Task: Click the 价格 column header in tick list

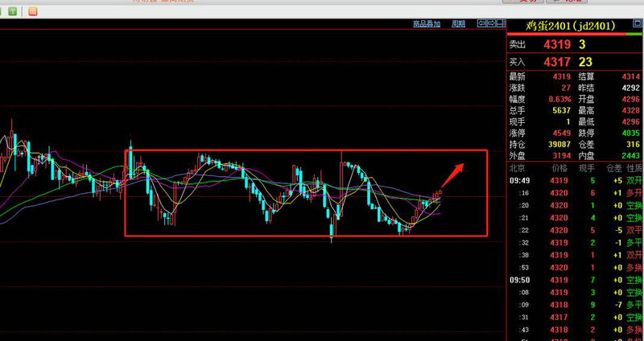Action: 559,168
